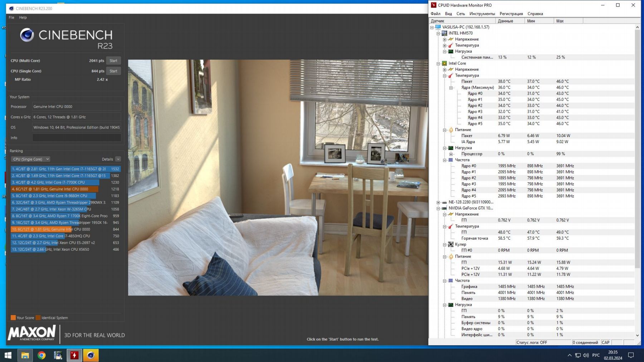Open the Файл menu in HWMonitor
Image resolution: width=644 pixels, height=362 pixels.
[435, 14]
